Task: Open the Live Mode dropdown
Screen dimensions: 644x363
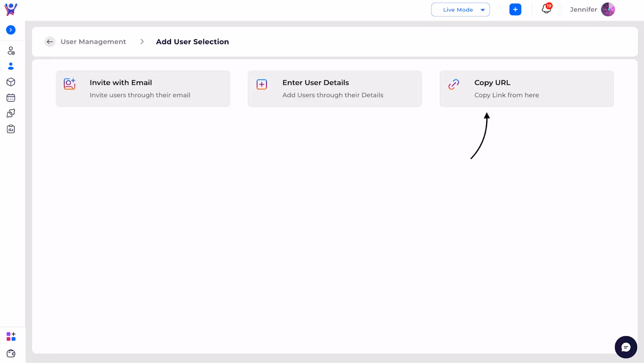Action: pos(460,10)
